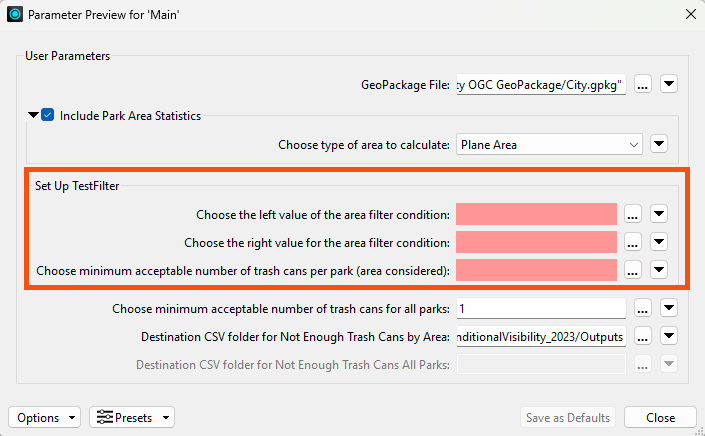Open ellipsis editor for right filter value
This screenshot has width=705, height=436.
pyautogui.click(x=633, y=242)
